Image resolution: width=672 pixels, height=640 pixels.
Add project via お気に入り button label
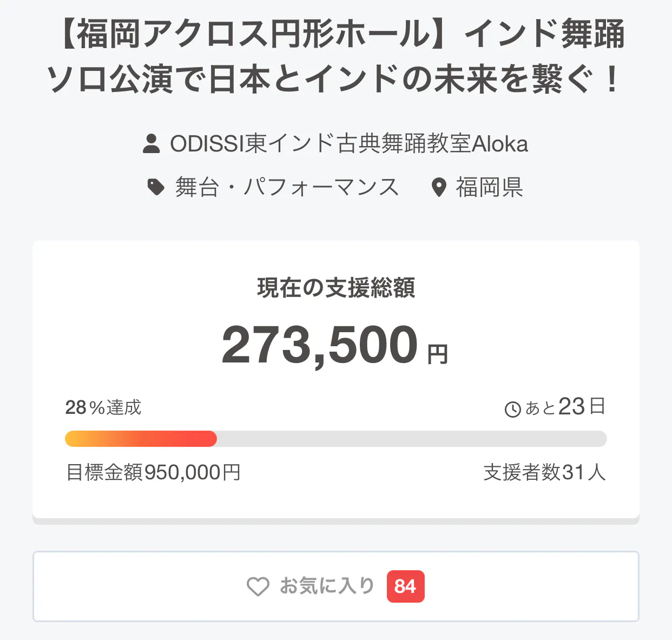327,586
